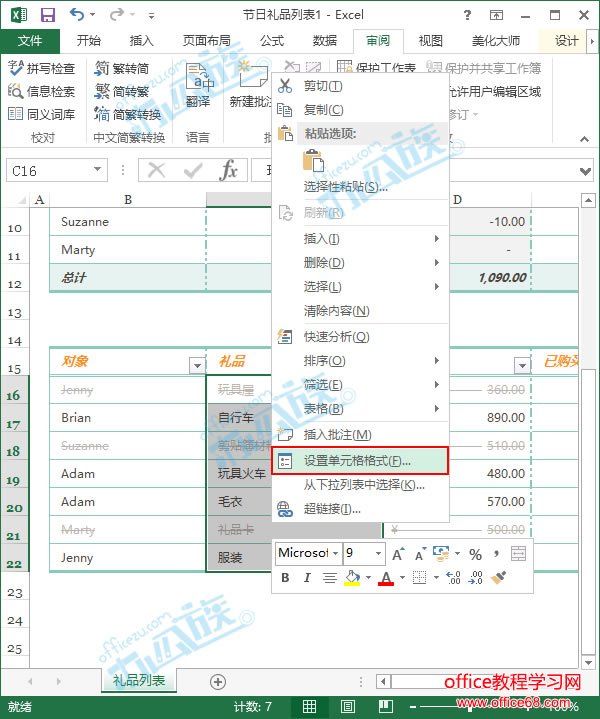
Task: Toggle Bold in the mini toolbar
Action: coord(285,578)
